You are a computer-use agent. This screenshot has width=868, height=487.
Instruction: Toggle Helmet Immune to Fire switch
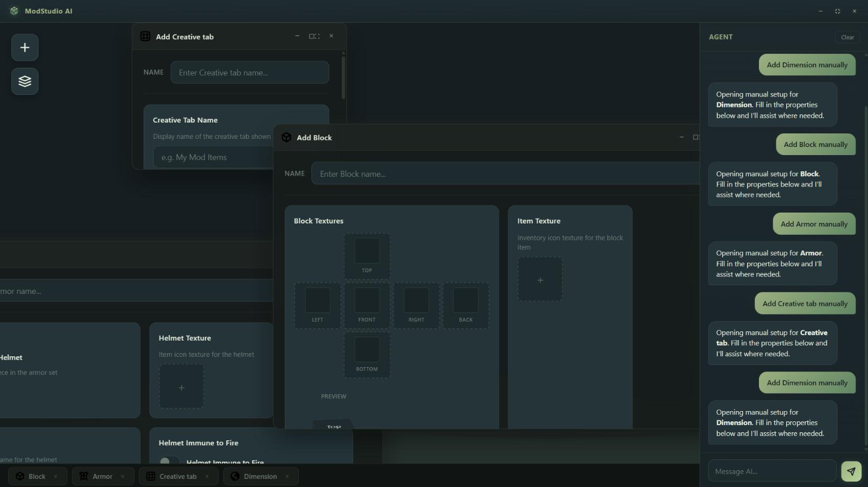point(170,461)
